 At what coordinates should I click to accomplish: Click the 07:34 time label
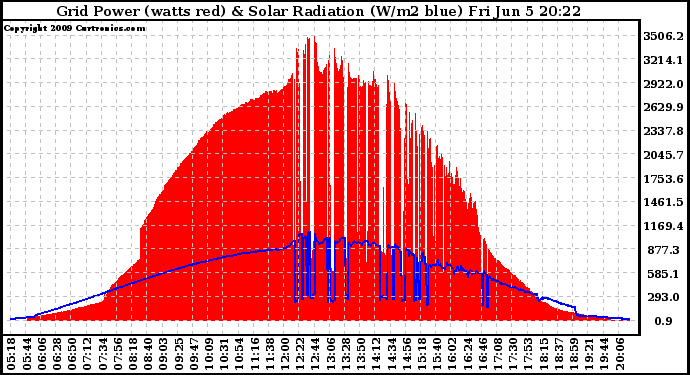coord(102,354)
